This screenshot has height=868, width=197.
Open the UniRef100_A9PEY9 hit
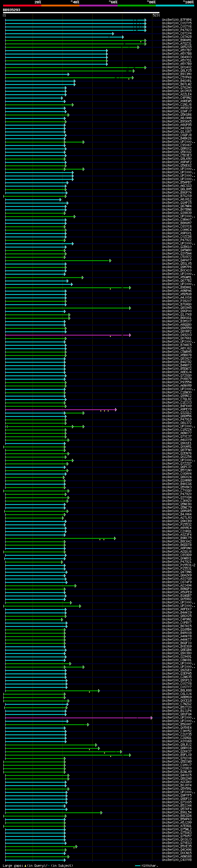pyautogui.click(x=177, y=410)
